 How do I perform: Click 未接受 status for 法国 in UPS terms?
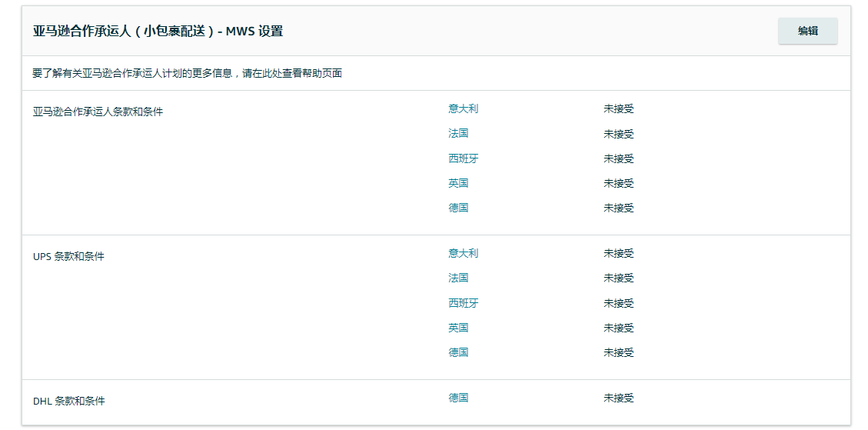pyautogui.click(x=618, y=278)
